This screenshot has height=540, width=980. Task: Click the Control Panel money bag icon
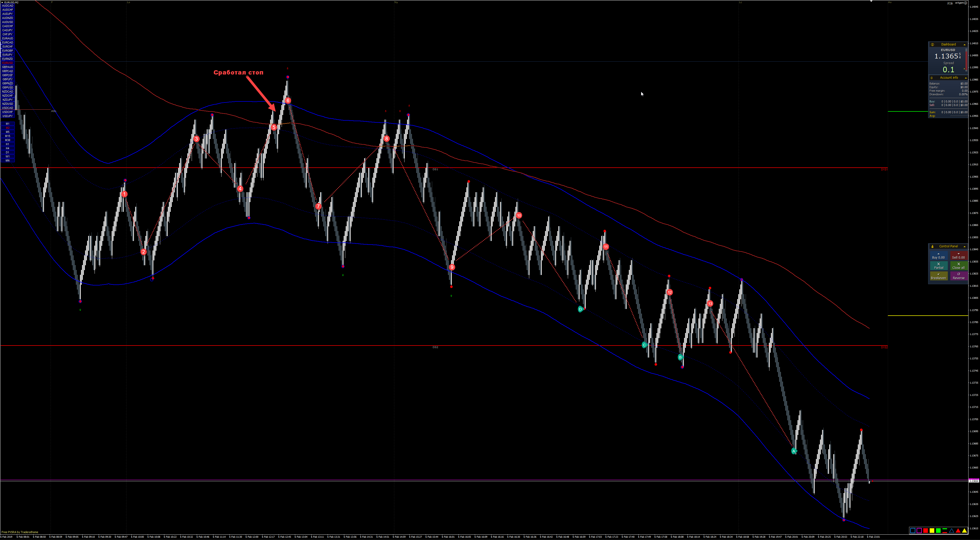pos(932,246)
